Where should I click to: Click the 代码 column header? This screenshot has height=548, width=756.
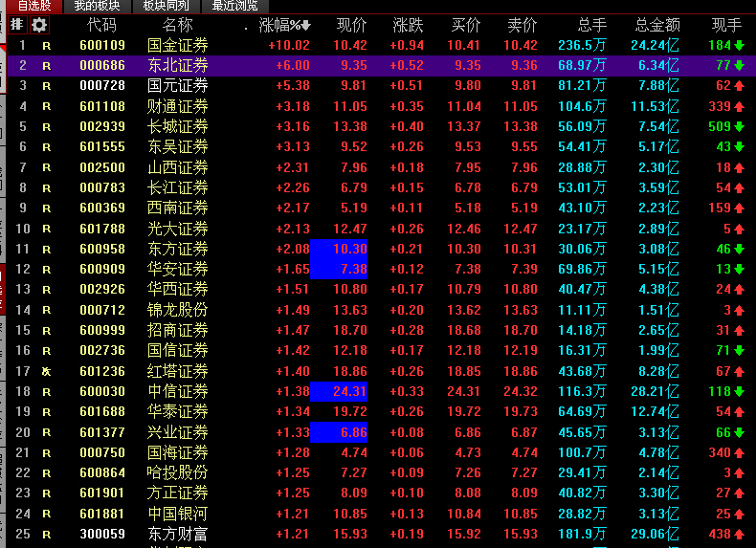[x=101, y=25]
